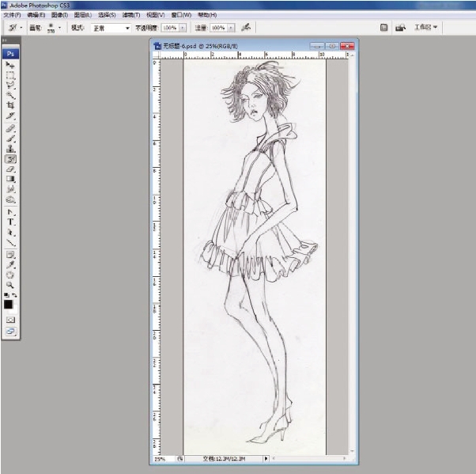
Task: Select the Move tool
Action: coord(11,65)
